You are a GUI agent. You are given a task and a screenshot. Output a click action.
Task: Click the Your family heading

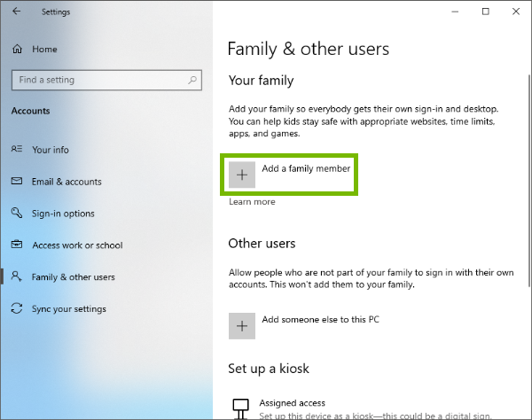coord(261,81)
